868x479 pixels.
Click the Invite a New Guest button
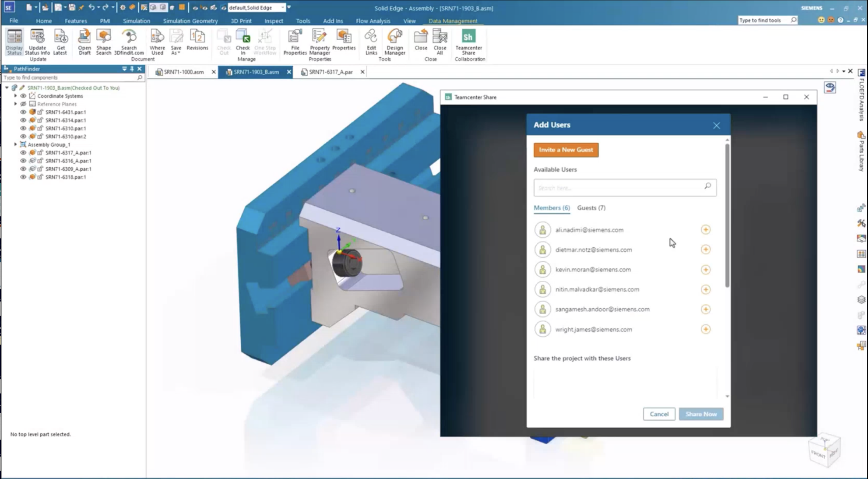(x=566, y=150)
